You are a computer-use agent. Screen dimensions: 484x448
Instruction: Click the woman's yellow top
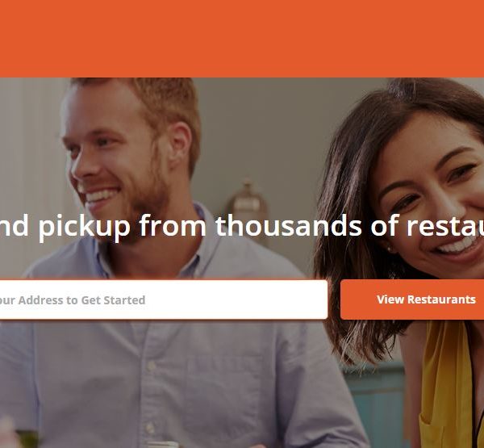point(448,383)
